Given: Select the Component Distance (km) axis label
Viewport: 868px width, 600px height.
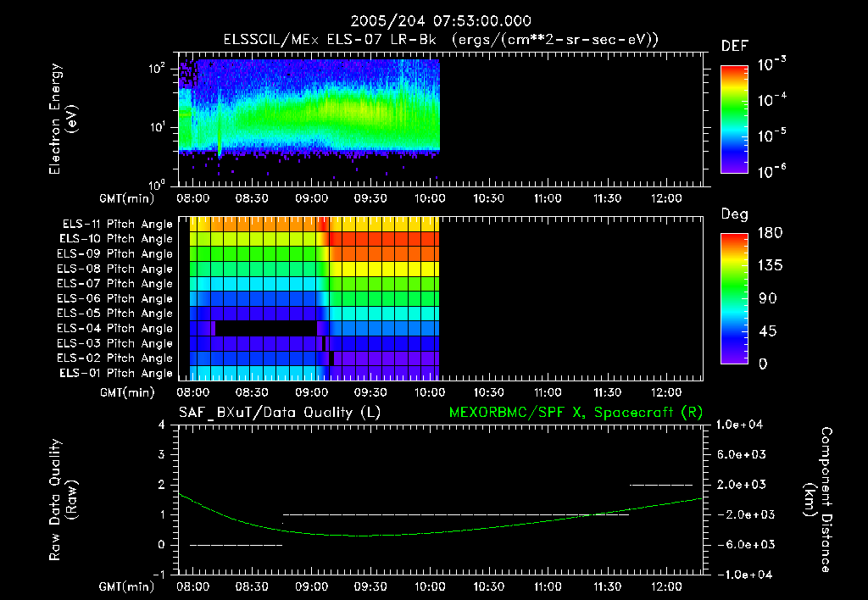Looking at the screenshot, I should (820, 500).
